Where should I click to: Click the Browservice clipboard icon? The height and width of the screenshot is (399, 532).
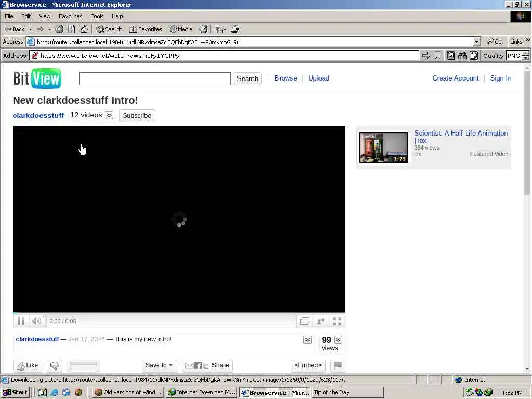(x=474, y=56)
